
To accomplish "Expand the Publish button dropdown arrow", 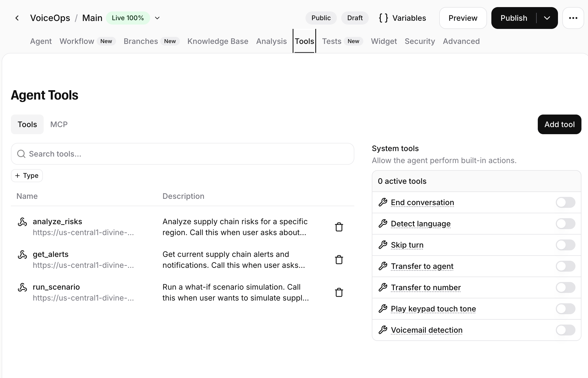I will pos(547,18).
